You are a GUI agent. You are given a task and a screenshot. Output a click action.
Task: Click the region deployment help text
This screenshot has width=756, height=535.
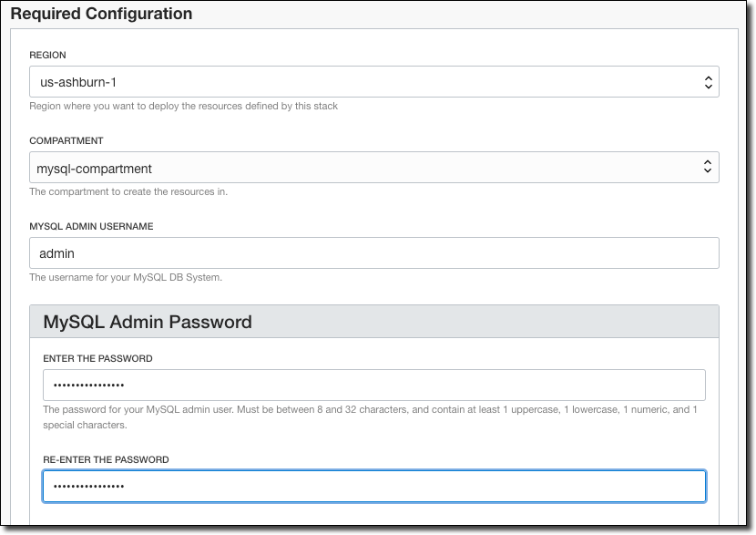[x=183, y=106]
